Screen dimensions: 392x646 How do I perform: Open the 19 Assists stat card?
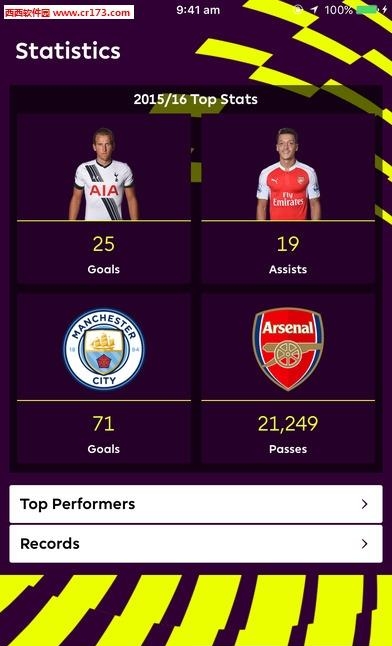tap(288, 253)
